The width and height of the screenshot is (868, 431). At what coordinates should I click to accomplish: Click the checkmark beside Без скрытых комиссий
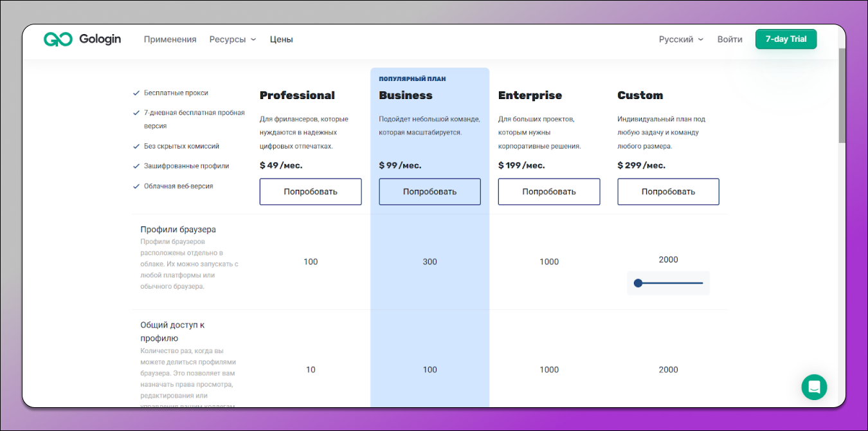coord(136,146)
